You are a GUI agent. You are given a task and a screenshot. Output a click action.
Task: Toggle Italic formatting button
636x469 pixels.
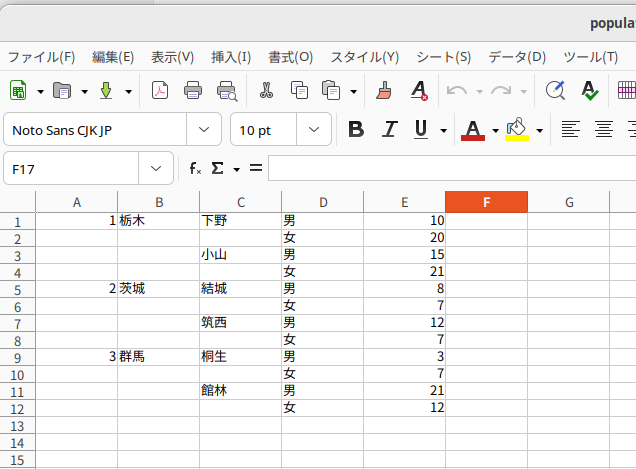click(389, 129)
